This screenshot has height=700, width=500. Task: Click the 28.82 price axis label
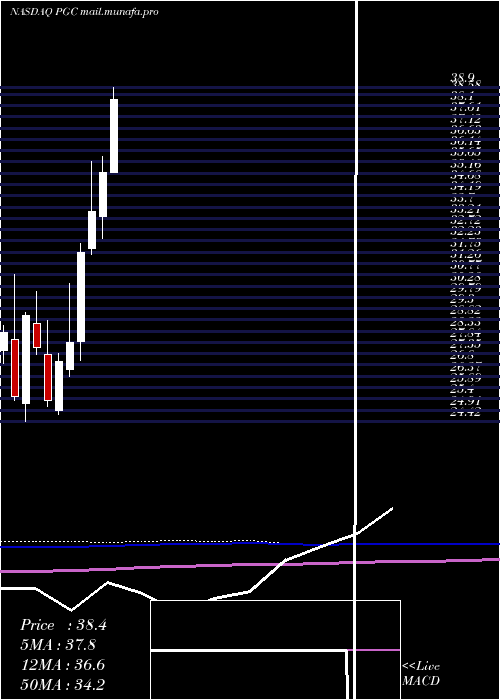coord(465,312)
